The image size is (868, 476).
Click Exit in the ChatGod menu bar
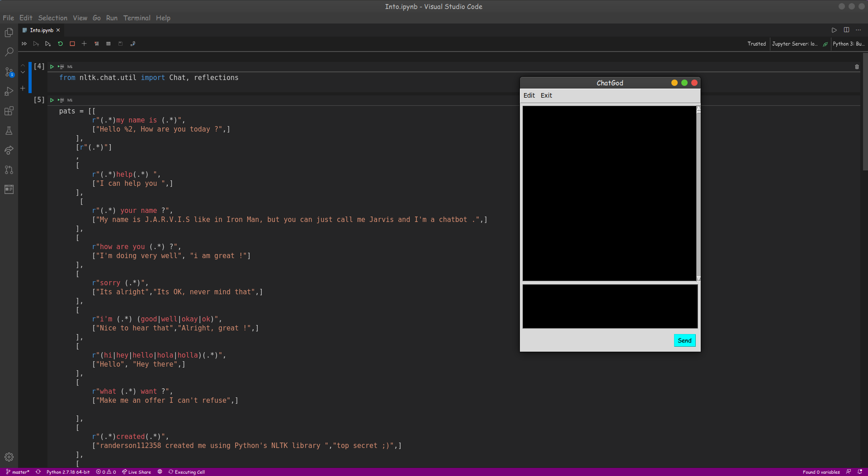(546, 95)
